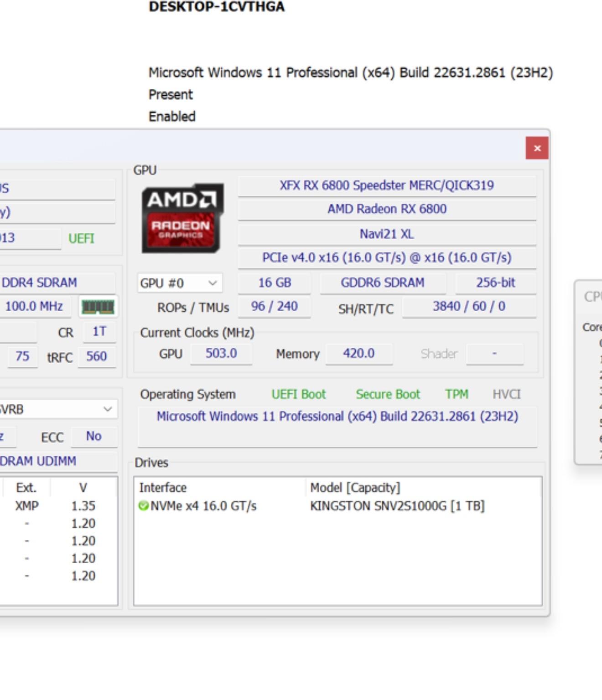Click the CR value 1T

(99, 332)
